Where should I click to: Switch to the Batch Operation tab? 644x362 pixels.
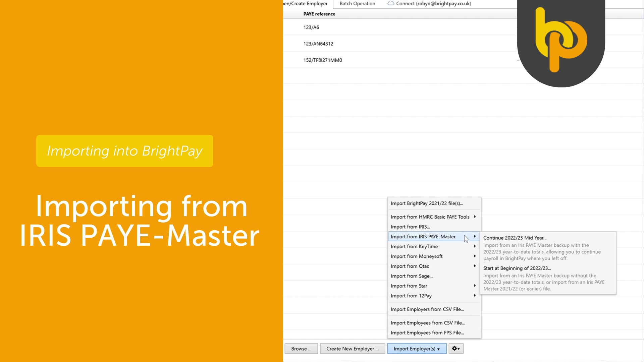click(x=357, y=3)
